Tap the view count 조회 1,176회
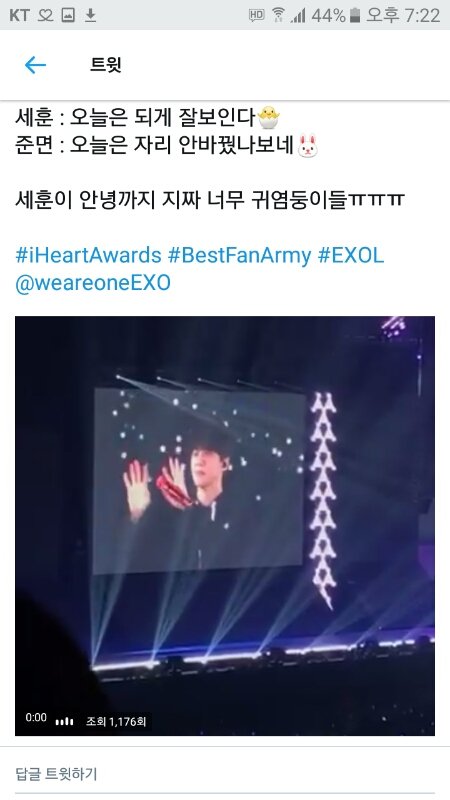Image resolution: width=450 pixels, height=800 pixels. coord(116,721)
